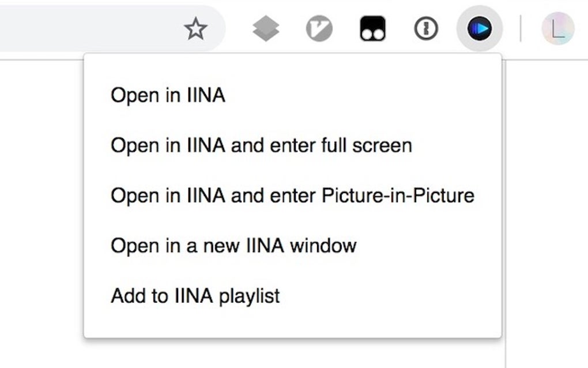
Task: Select the black extension icon with two white dots
Action: 372,27
